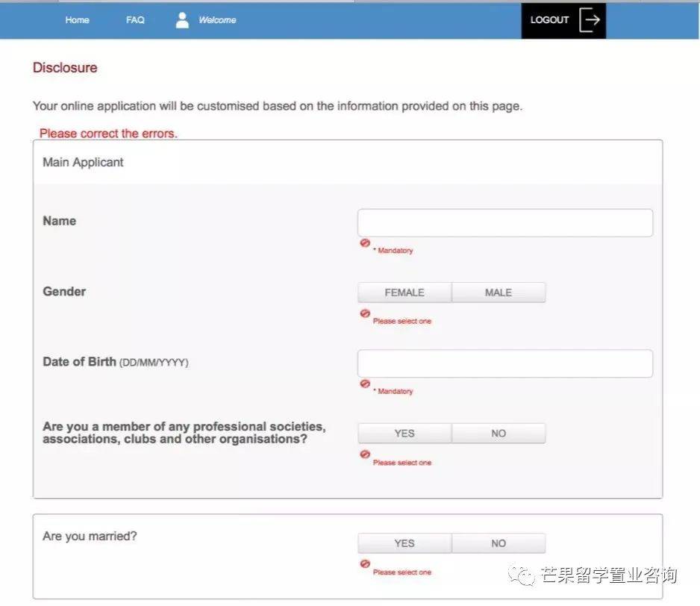The width and height of the screenshot is (700, 606).
Task: Select FEMALE for Gender
Action: [x=404, y=293]
